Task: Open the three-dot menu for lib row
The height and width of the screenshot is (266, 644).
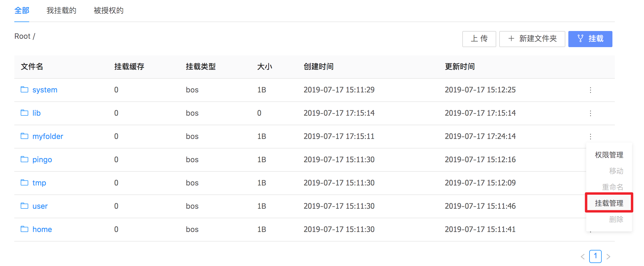Action: pyautogui.click(x=590, y=113)
